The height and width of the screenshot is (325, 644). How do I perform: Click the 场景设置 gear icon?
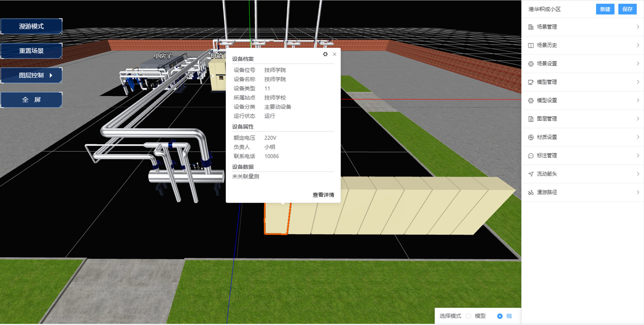click(x=531, y=64)
